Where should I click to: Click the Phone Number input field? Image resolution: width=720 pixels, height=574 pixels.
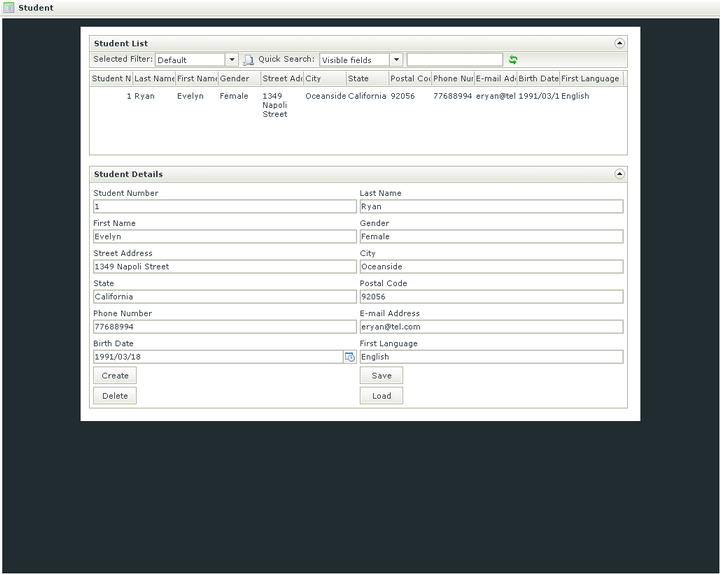(225, 326)
